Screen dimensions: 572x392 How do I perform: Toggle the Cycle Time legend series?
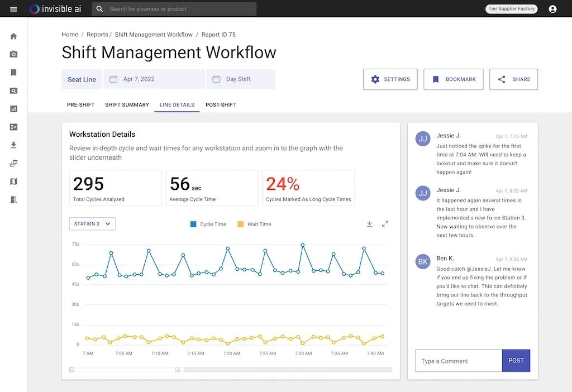208,224
